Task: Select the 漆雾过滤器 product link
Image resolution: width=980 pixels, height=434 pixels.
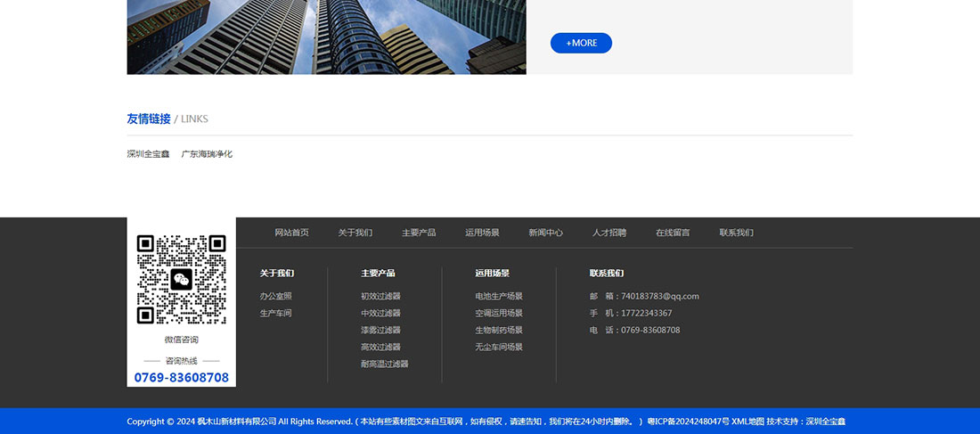Action: pyautogui.click(x=380, y=330)
